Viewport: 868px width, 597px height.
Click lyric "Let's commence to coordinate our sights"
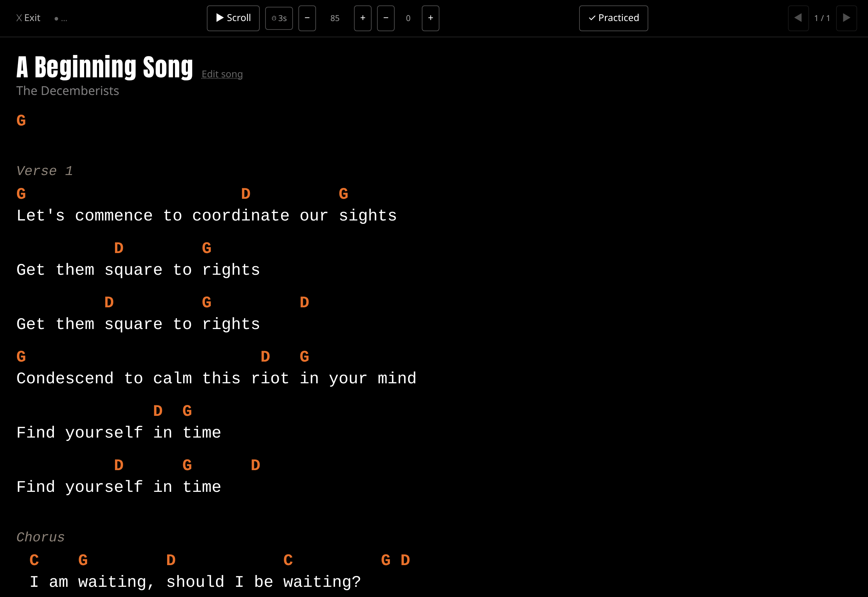207,216
